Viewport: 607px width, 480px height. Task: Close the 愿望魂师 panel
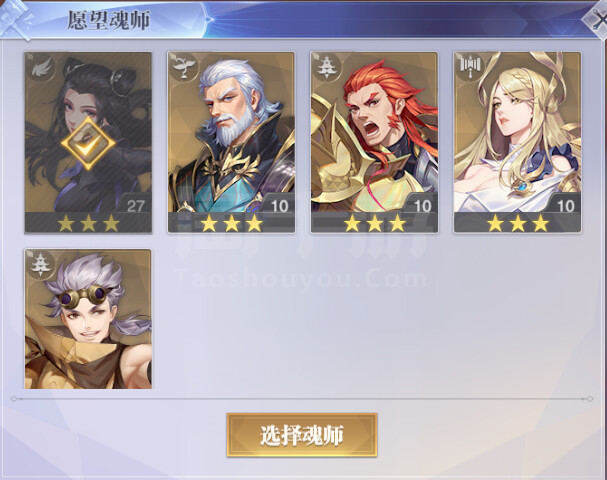pyautogui.click(x=597, y=19)
